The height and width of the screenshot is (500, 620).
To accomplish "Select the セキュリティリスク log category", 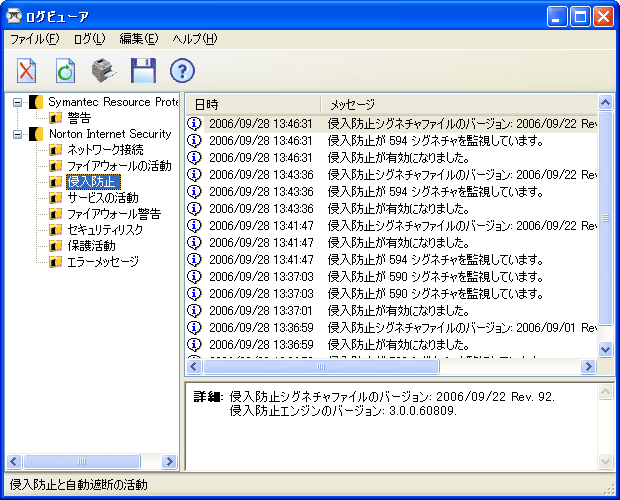I will [x=105, y=230].
